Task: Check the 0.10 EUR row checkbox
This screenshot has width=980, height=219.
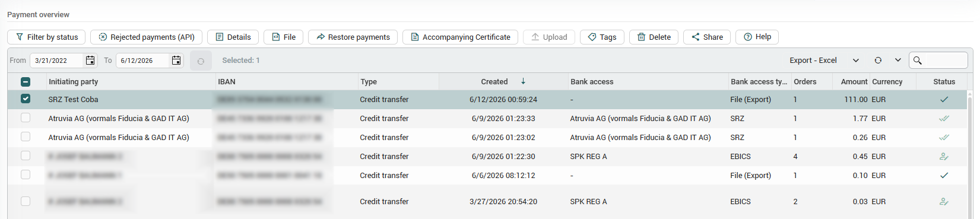Action: point(26,175)
